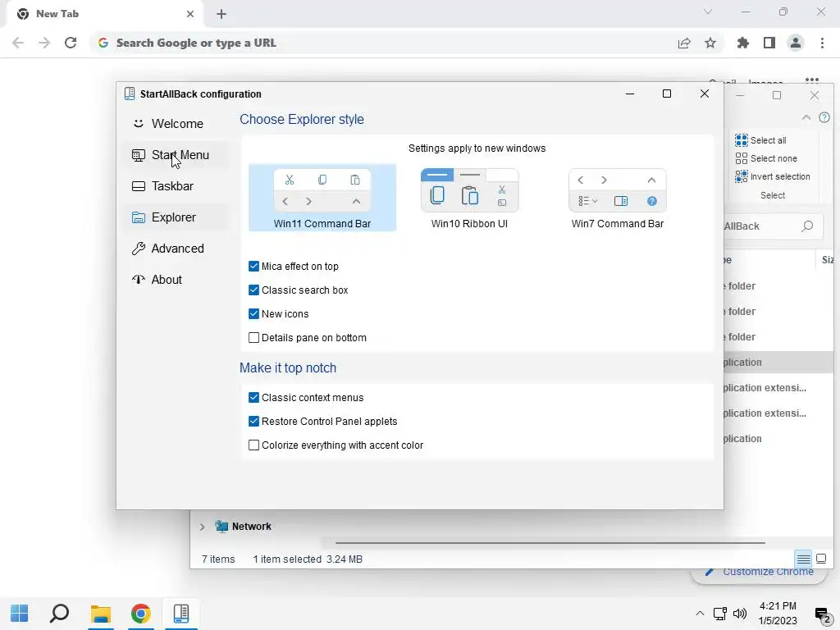Open Chrome profile avatar
The width and height of the screenshot is (840, 630).
[x=796, y=43]
